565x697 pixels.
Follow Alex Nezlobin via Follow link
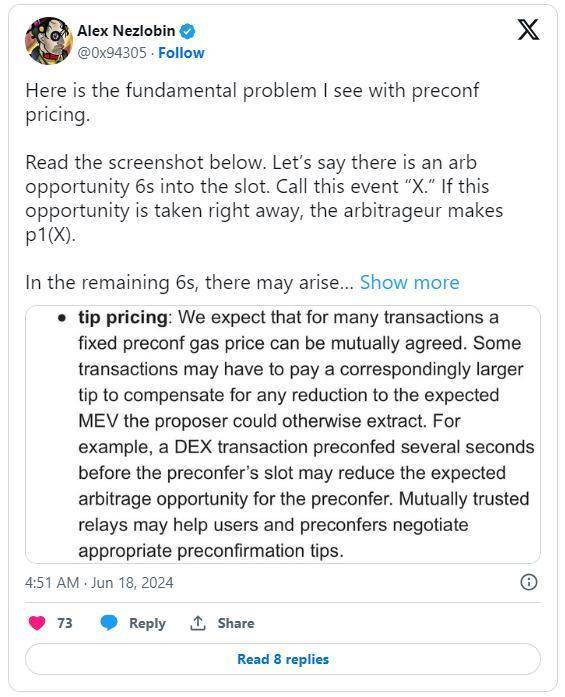pos(181,53)
